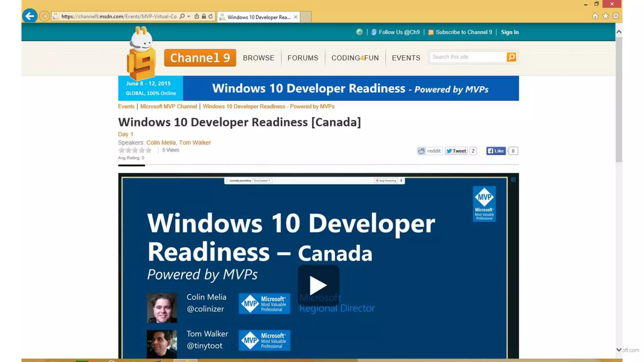Click the security lock icon in address bar
The image size is (644, 362).
tap(204, 16)
